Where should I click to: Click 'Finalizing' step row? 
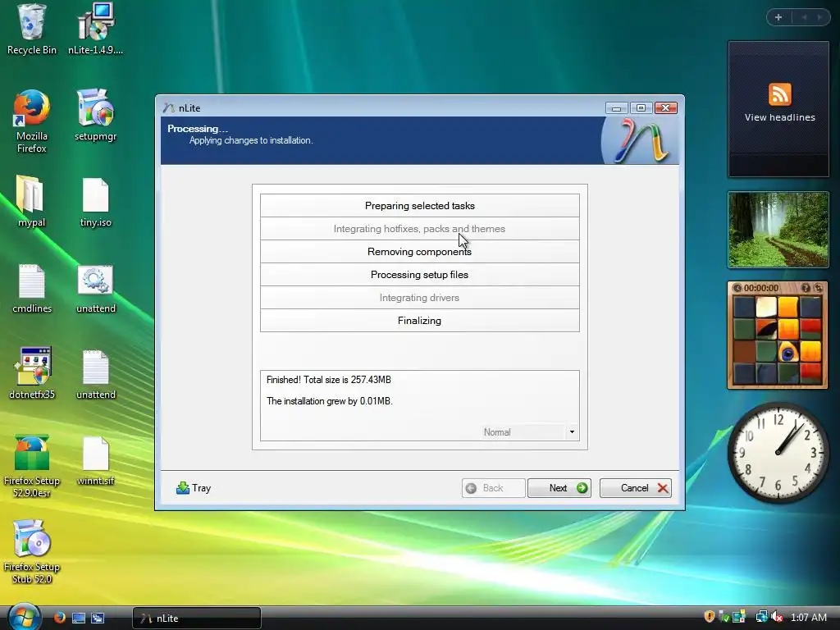click(419, 321)
